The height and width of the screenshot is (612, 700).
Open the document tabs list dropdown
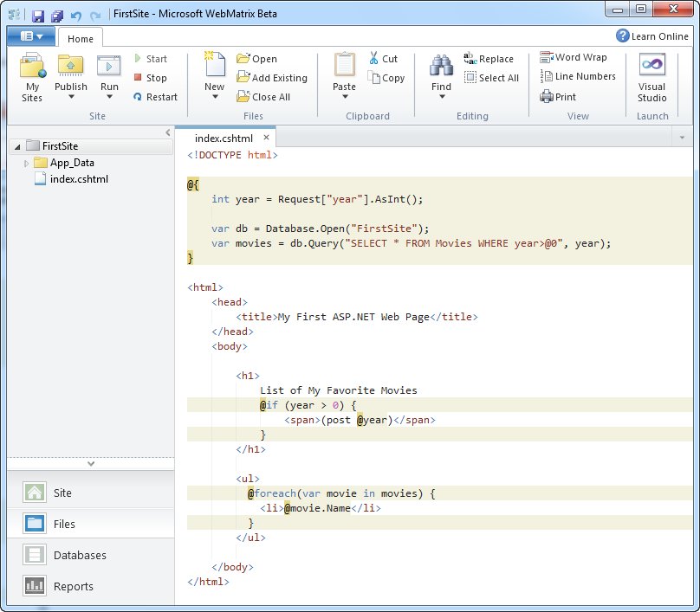pyautogui.click(x=682, y=138)
